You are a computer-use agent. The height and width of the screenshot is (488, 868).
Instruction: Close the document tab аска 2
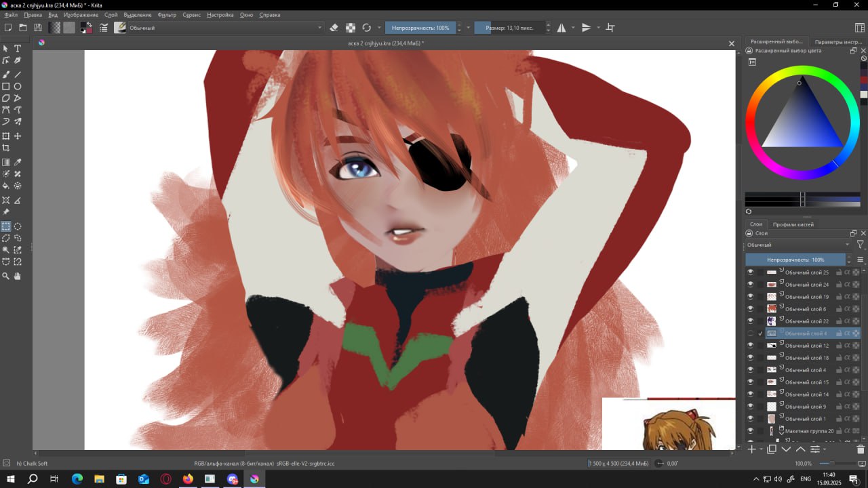tap(732, 43)
